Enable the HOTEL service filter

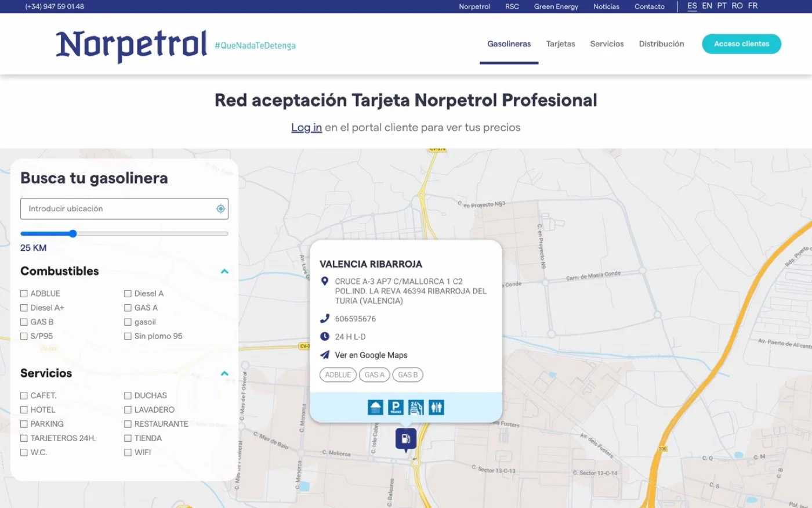click(x=24, y=410)
